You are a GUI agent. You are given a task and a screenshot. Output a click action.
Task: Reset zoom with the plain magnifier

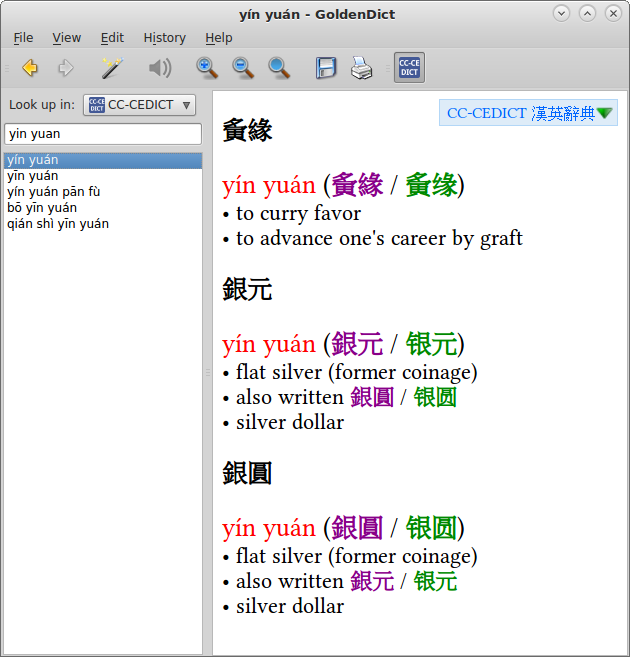(x=279, y=67)
